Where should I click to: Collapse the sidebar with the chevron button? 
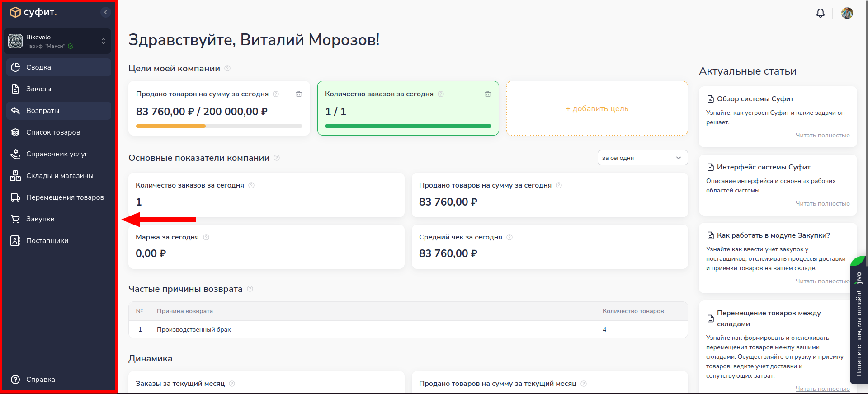pyautogui.click(x=105, y=12)
